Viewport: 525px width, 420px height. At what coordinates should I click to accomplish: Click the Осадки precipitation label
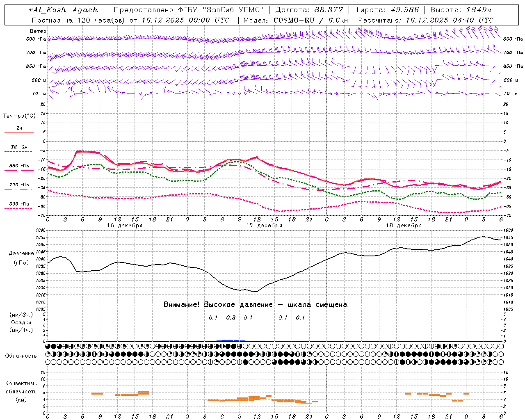click(x=21, y=322)
